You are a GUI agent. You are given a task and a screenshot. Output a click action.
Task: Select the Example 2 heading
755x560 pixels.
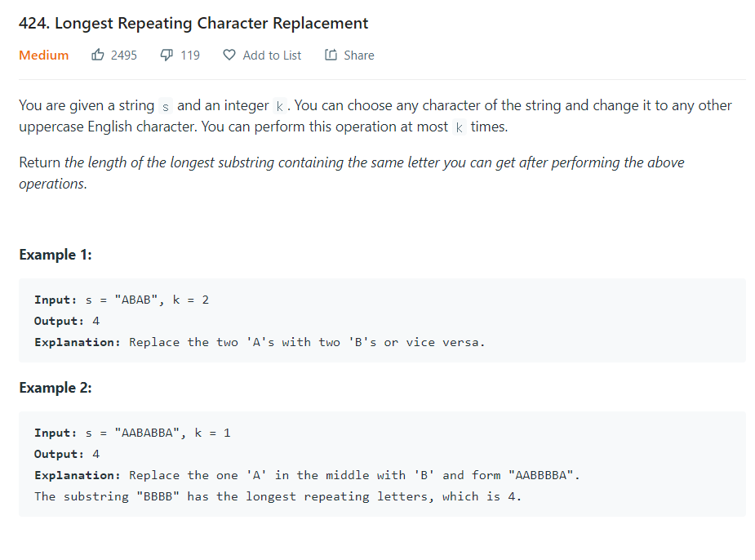(55, 387)
